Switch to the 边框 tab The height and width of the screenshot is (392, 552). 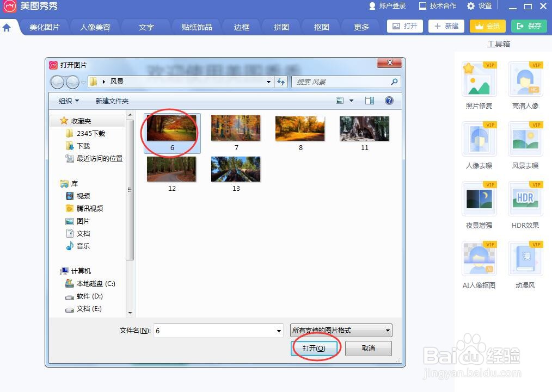241,26
